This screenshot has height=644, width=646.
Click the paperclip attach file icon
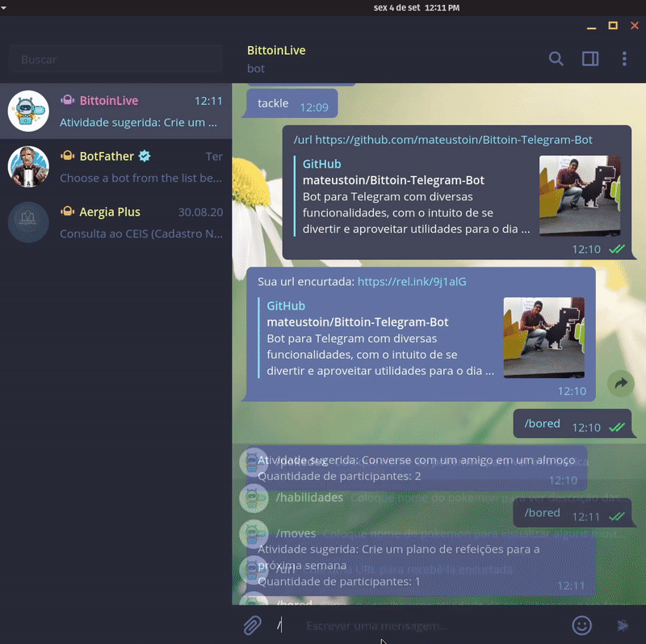tap(252, 625)
